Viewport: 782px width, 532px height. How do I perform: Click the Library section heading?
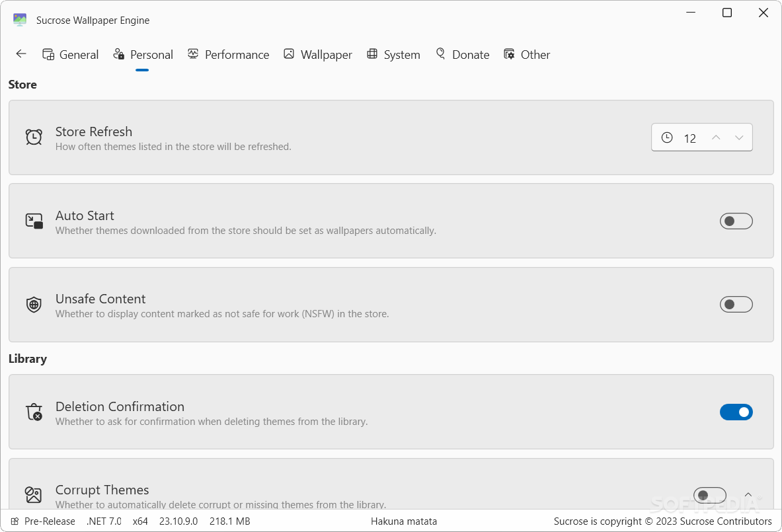(27, 359)
